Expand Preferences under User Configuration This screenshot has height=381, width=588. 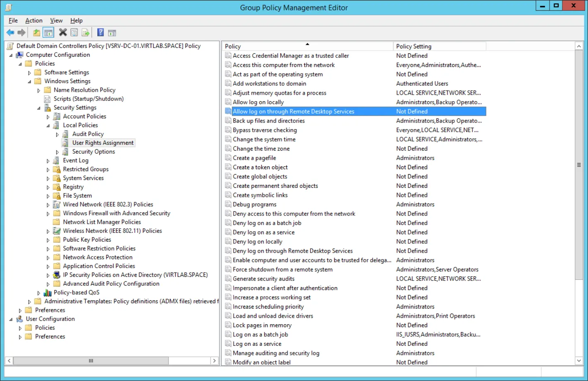20,337
